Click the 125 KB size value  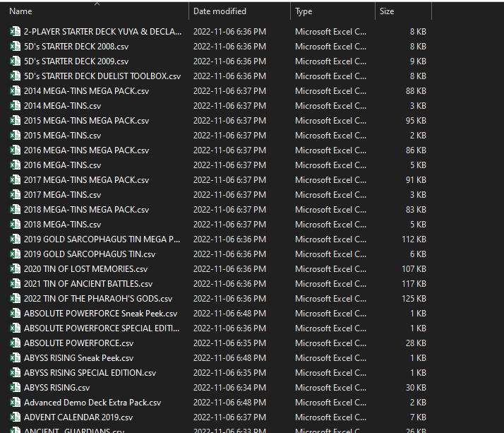coord(414,298)
